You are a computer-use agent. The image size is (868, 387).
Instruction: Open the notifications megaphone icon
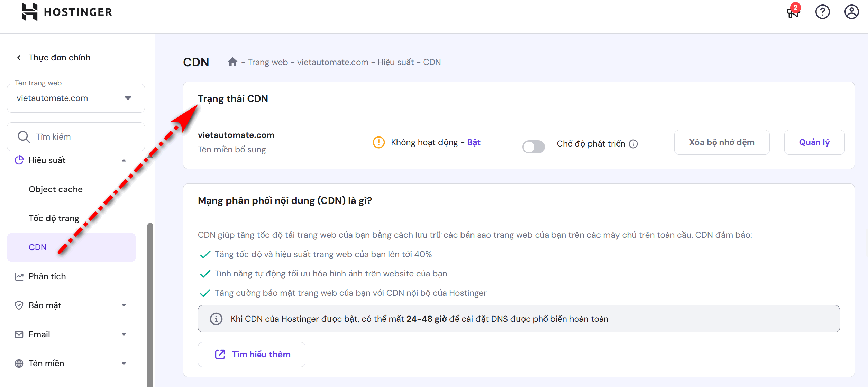click(793, 11)
